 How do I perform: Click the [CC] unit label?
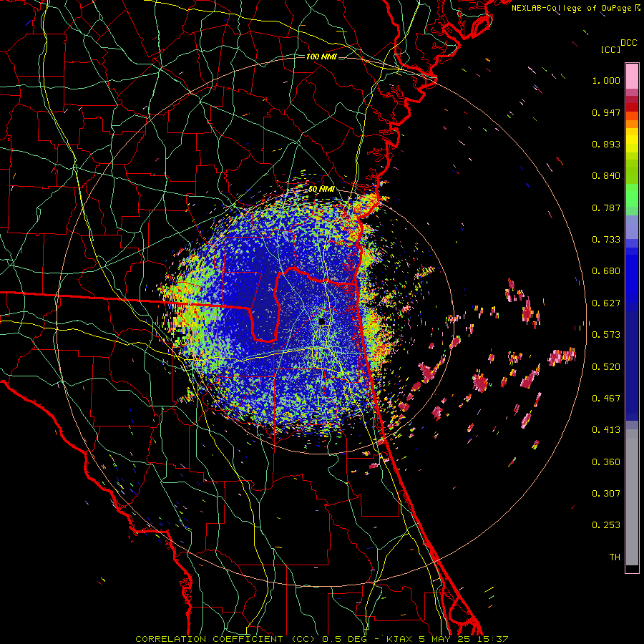(610, 49)
